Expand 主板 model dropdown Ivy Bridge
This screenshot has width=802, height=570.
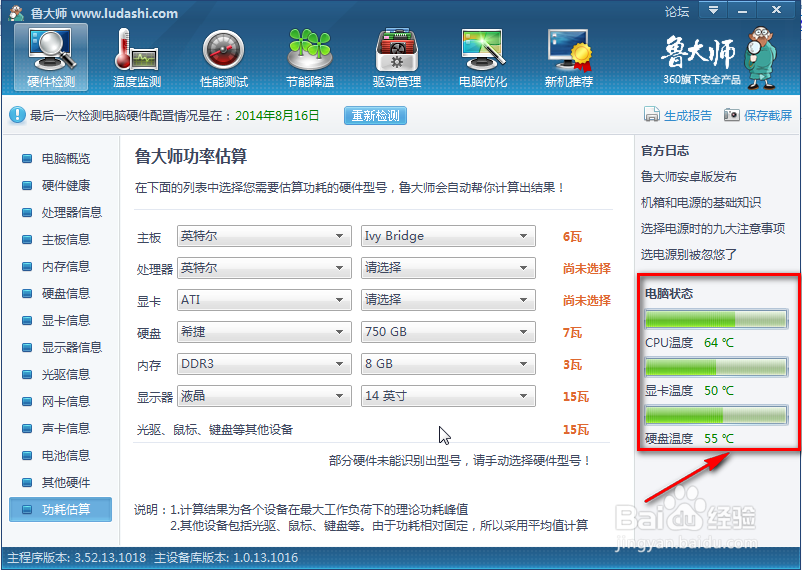click(x=448, y=236)
